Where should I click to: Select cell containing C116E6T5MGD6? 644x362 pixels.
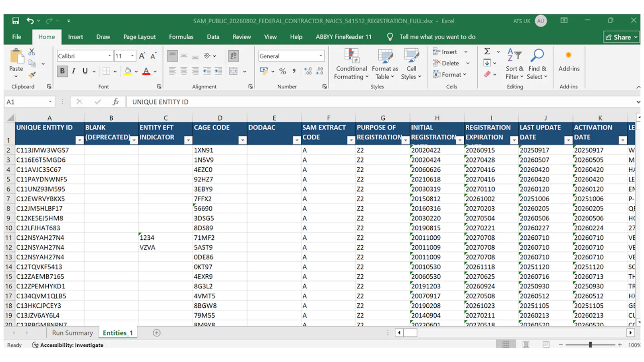point(50,160)
